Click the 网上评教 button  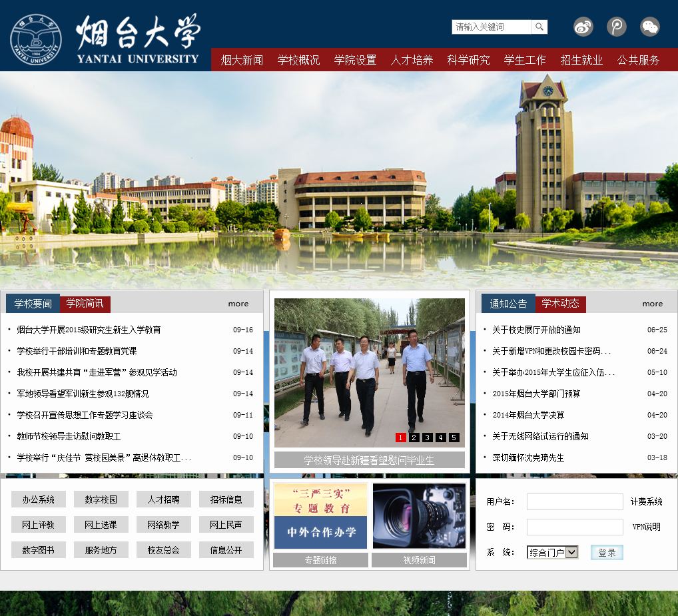(x=39, y=524)
